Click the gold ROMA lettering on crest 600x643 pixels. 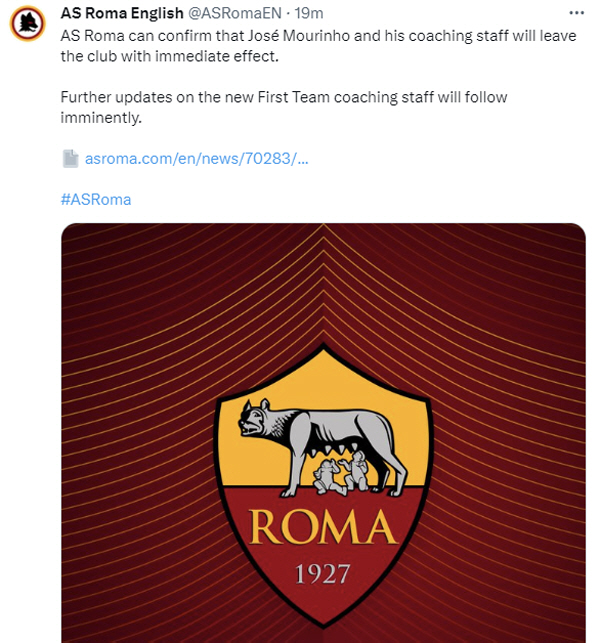click(x=323, y=527)
